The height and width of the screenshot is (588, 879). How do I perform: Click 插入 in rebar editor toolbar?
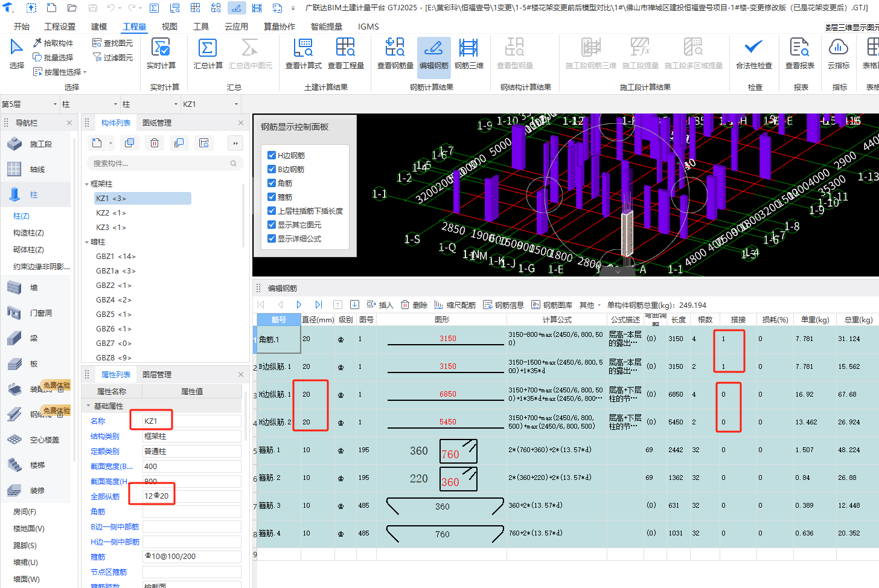380,305
